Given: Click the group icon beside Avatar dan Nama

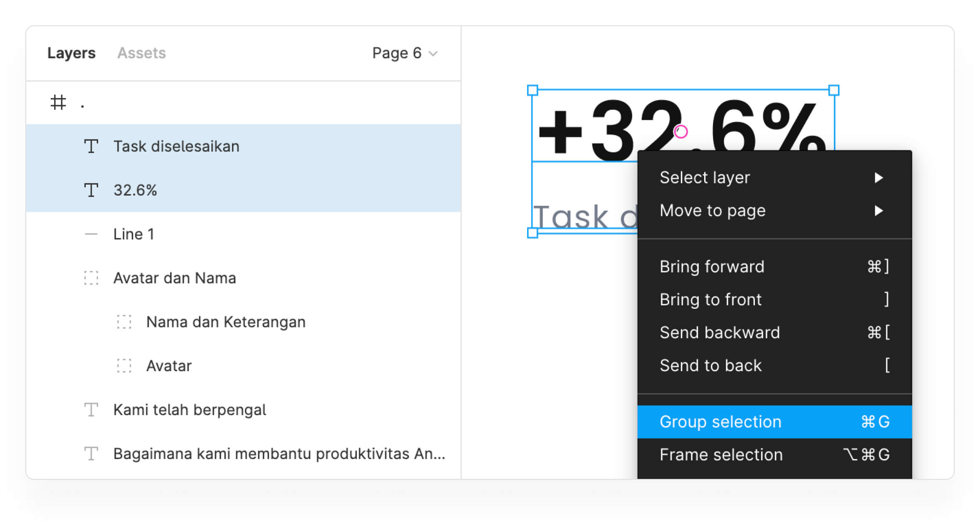Looking at the screenshot, I should click(91, 278).
